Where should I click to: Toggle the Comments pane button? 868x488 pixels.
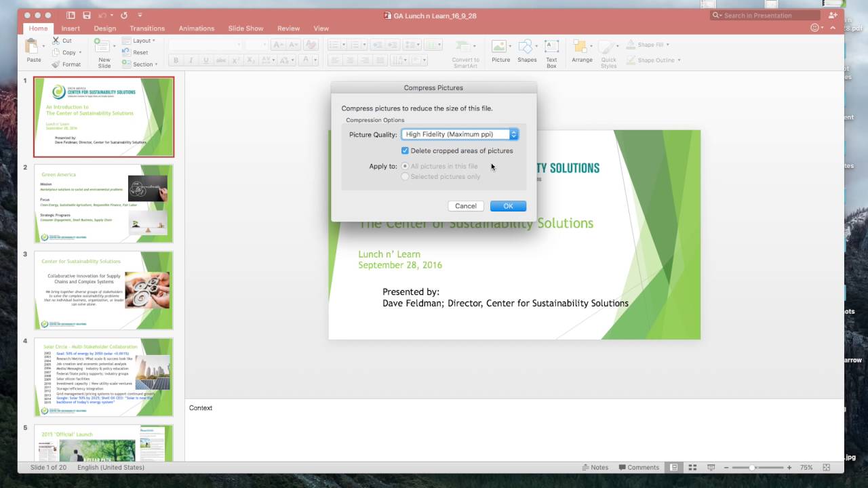pyautogui.click(x=638, y=468)
